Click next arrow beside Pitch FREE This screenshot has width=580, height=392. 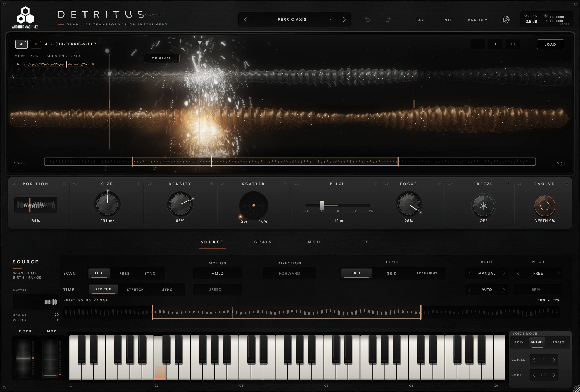pos(558,273)
